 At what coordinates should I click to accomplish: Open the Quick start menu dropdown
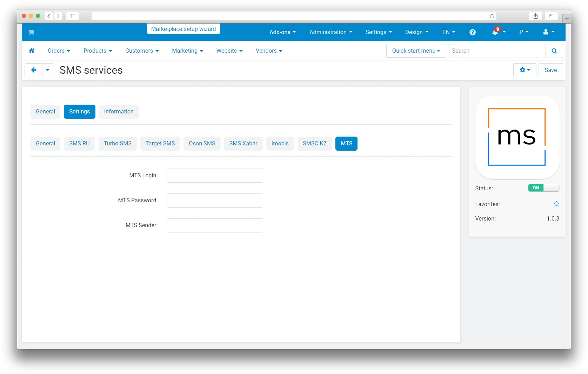[416, 51]
